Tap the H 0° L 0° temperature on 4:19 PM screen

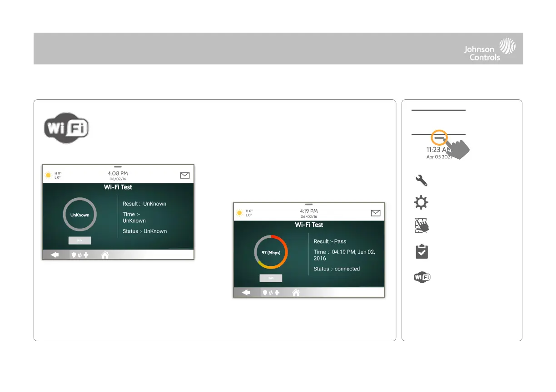(249, 213)
